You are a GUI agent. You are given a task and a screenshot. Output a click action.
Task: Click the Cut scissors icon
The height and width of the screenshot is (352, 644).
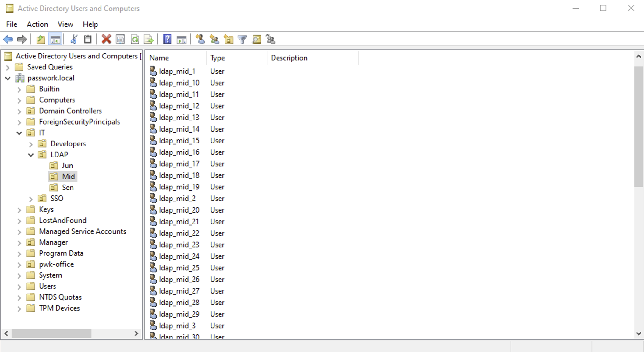tap(74, 39)
